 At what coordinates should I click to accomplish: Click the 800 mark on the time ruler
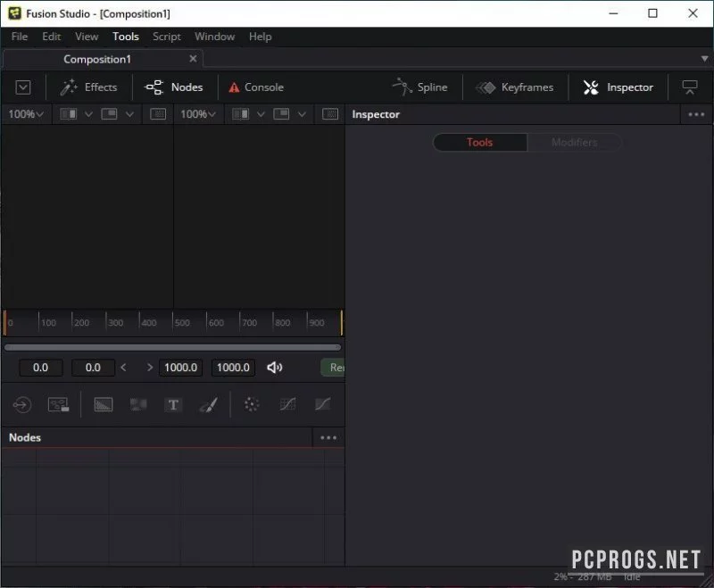coord(282,323)
